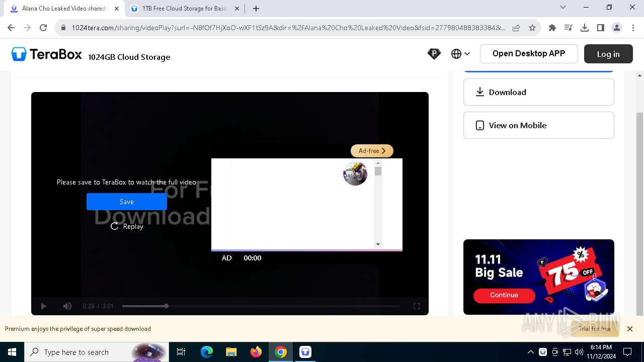Toggle the browser side panel
Image resolution: width=644 pixels, height=362 pixels.
pos(601,28)
